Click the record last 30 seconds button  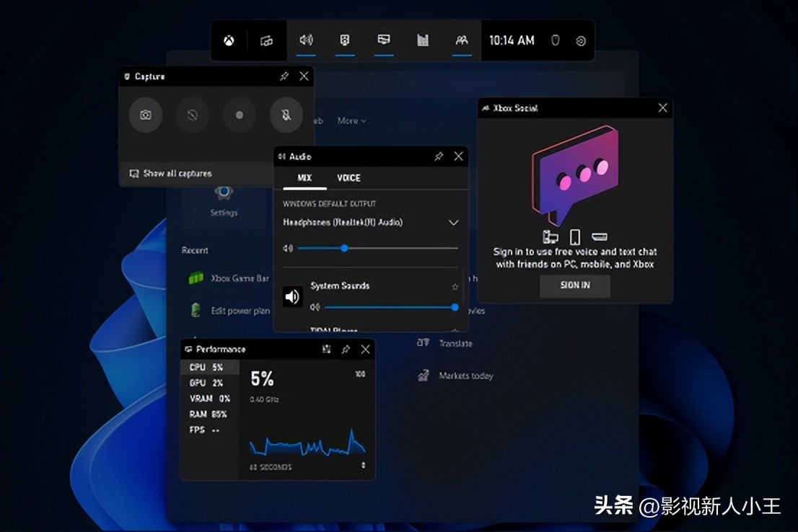tap(193, 115)
